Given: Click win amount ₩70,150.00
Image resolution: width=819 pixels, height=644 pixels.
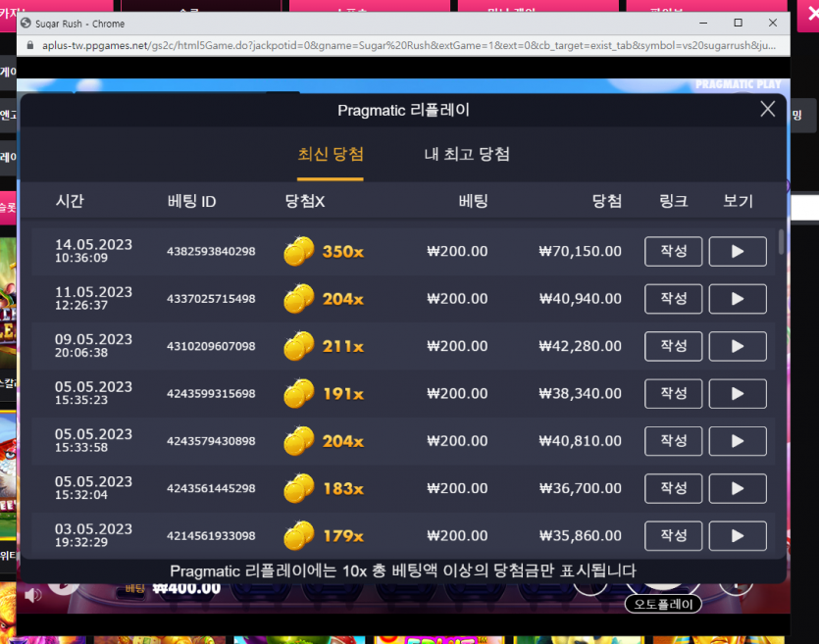Looking at the screenshot, I should tap(580, 252).
